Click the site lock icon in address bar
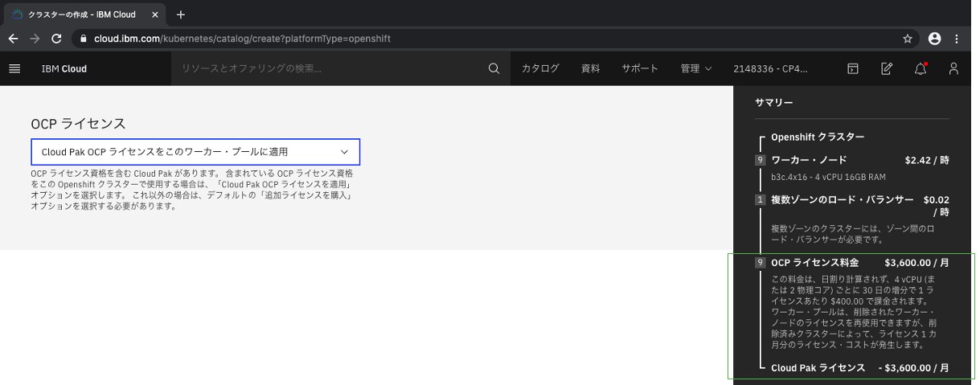980x385 pixels. tap(84, 38)
